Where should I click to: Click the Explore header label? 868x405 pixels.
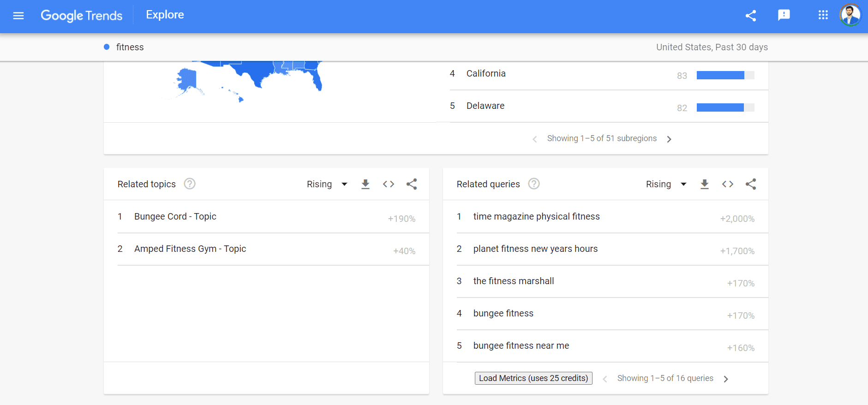click(165, 15)
